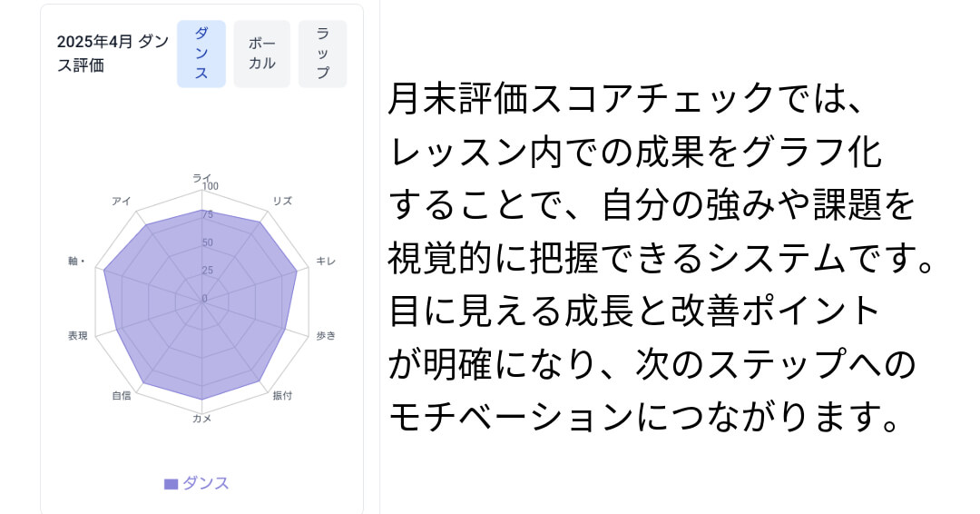Click the 月末評価スコアチェックでは text line
The height and width of the screenshot is (514, 980).
pos(625,99)
